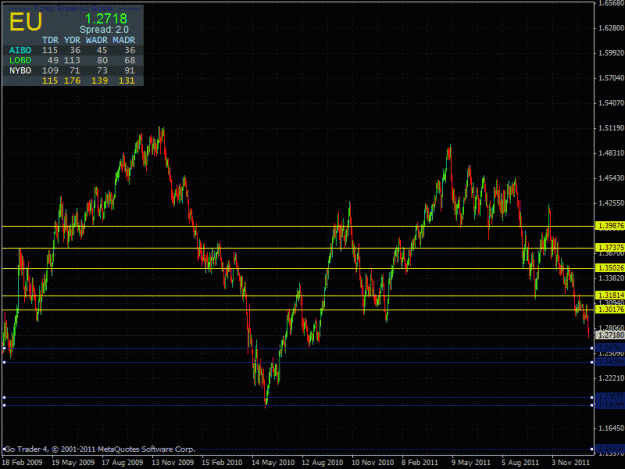
Task: Click the 15 Feb 2010 date label
Action: click(x=222, y=463)
